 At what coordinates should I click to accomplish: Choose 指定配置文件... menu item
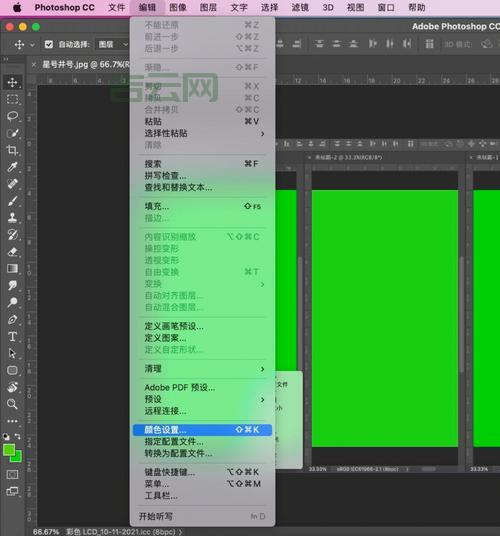tap(202, 442)
